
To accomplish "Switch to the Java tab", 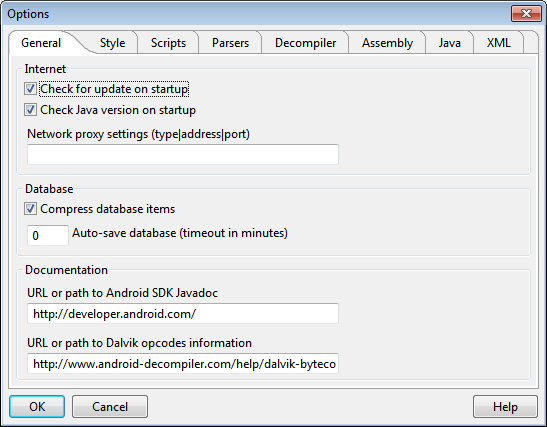I will [x=449, y=43].
